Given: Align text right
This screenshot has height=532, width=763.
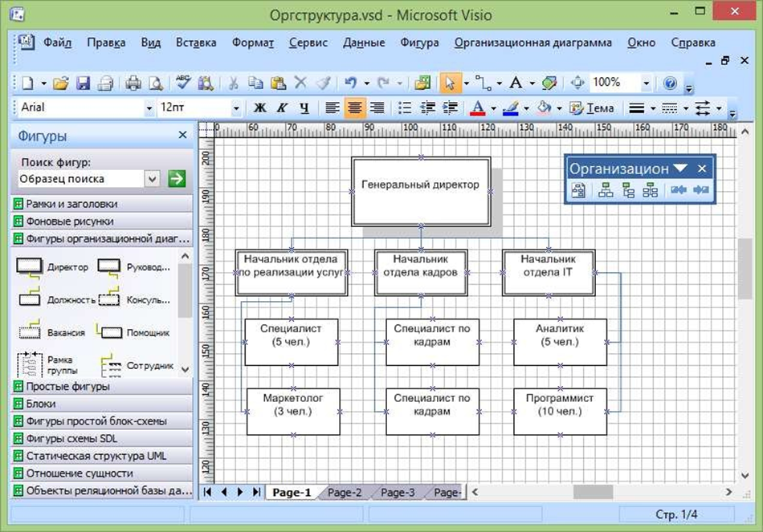Looking at the screenshot, I should click(x=377, y=108).
